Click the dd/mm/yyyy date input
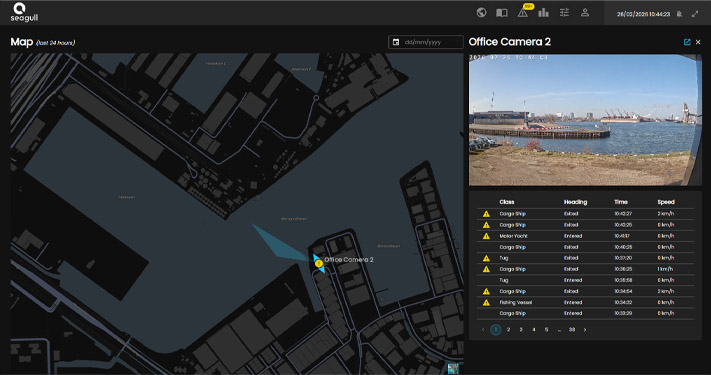This screenshot has width=711, height=375. 426,42
